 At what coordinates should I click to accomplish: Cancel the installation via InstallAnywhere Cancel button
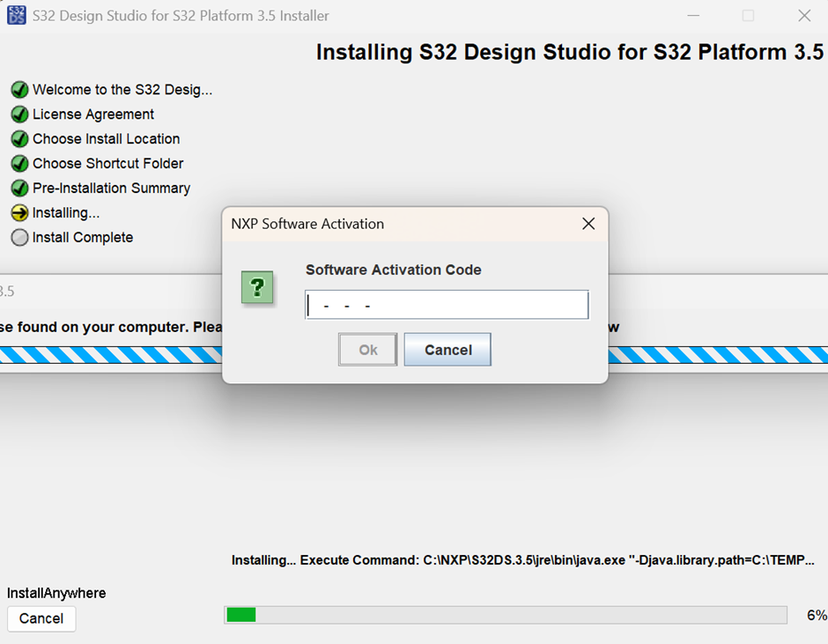tap(41, 618)
